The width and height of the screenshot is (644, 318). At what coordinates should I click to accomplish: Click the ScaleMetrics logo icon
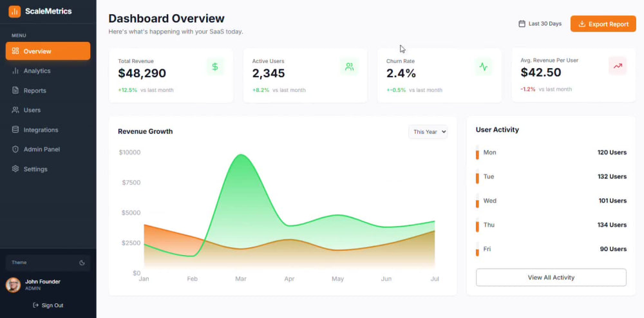click(x=14, y=12)
